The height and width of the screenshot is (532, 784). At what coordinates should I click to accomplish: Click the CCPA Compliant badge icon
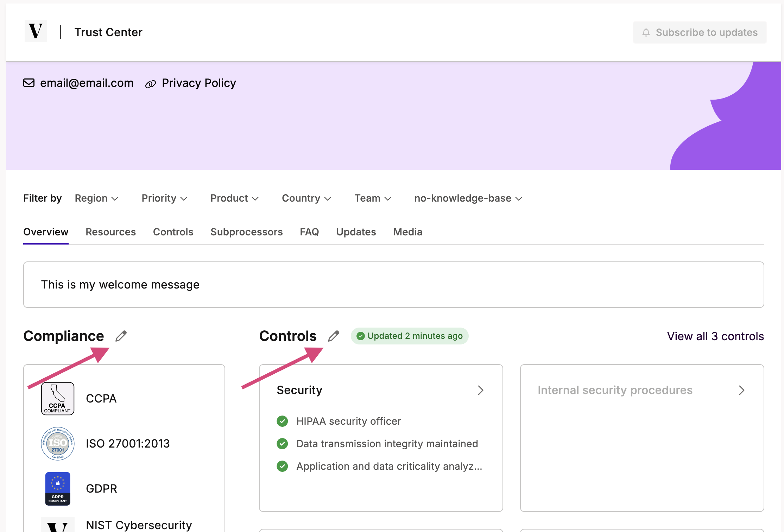coord(58,399)
